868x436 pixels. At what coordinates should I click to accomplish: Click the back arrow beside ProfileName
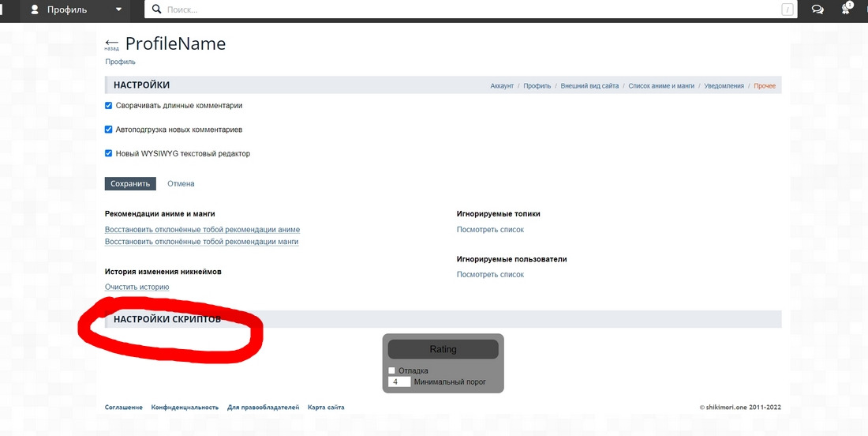(x=111, y=43)
